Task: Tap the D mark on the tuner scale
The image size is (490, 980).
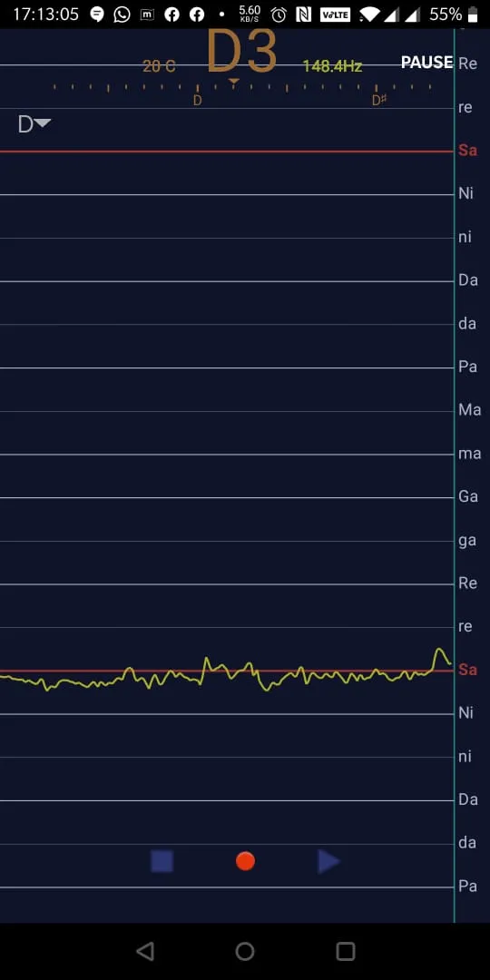Action: tap(198, 100)
